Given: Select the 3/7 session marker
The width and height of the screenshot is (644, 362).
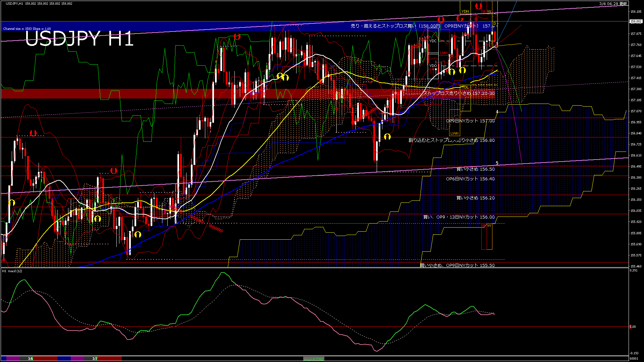Looking at the screenshot, I should [x=95, y=359].
